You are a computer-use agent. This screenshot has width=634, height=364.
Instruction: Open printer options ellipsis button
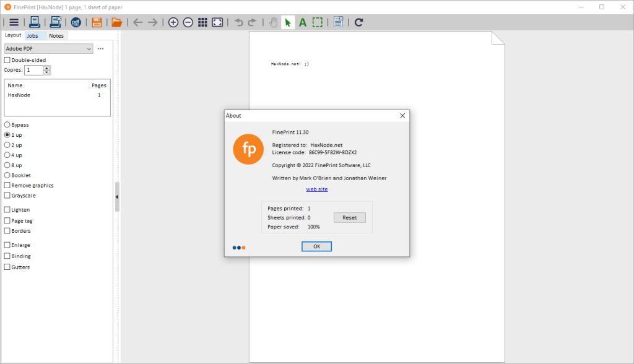(101, 48)
